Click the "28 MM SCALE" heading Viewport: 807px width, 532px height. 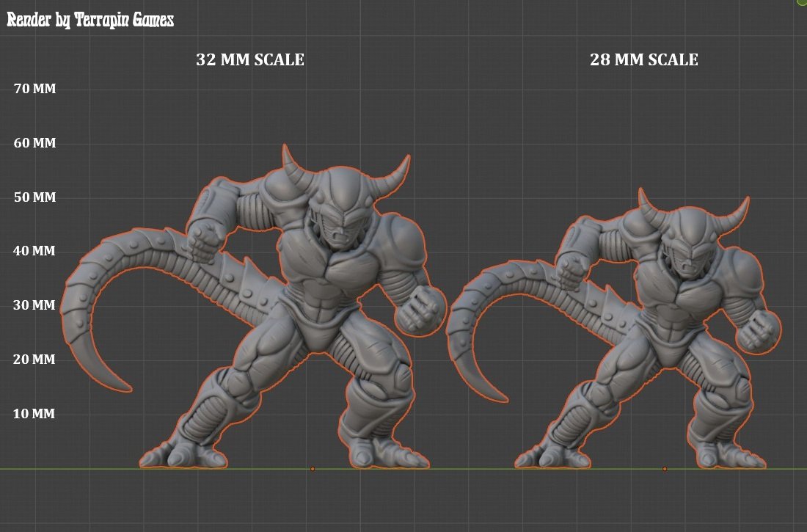644,59
